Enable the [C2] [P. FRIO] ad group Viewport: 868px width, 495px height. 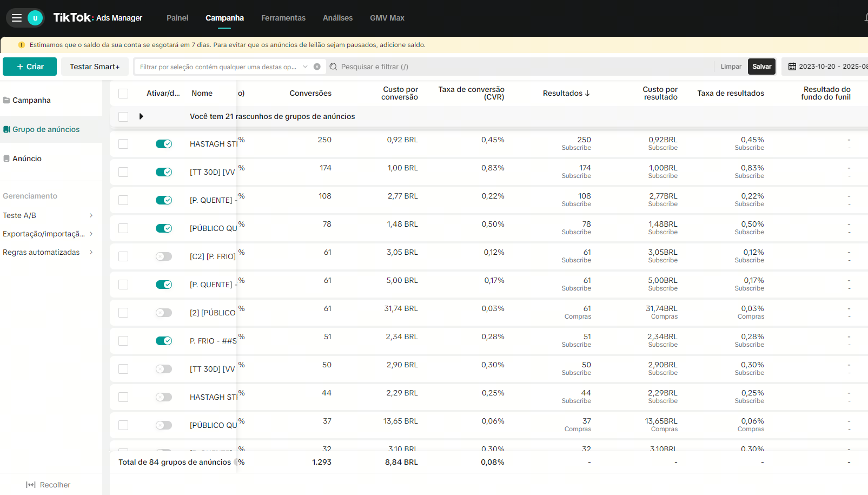163,256
